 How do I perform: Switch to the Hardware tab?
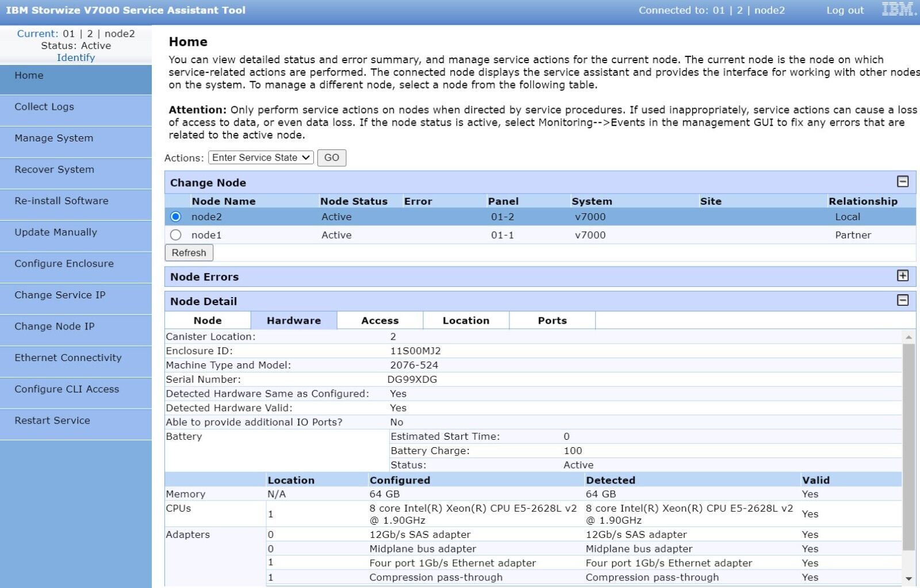coord(294,321)
